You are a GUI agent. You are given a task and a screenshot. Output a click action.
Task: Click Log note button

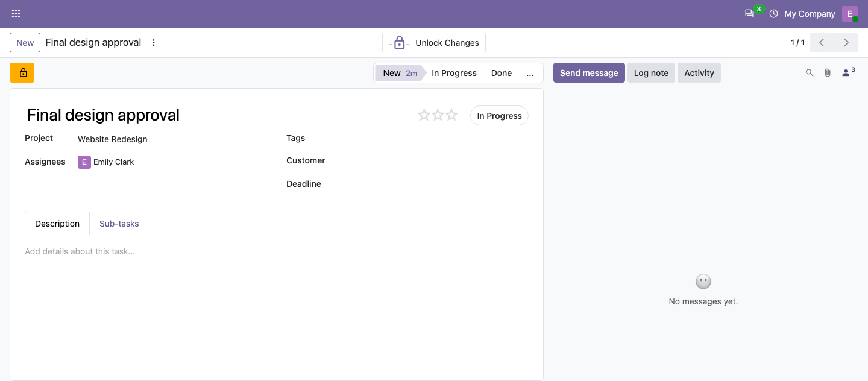tap(651, 73)
